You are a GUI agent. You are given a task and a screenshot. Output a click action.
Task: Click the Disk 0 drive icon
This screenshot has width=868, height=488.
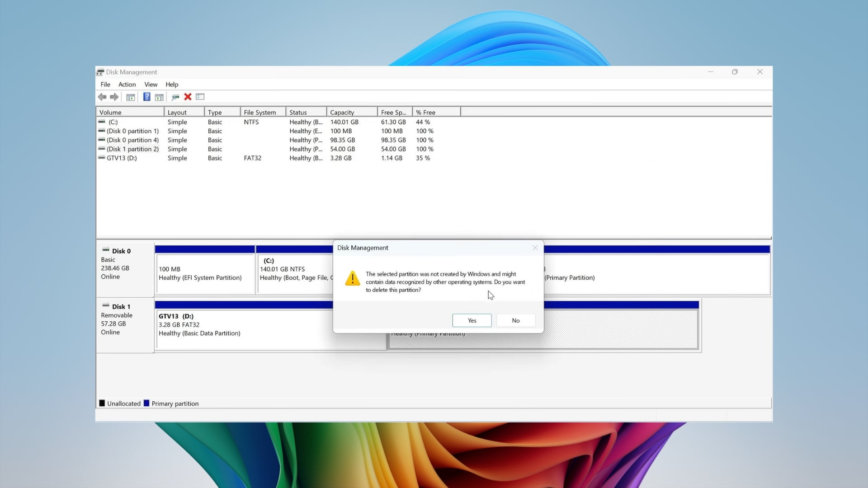point(106,250)
